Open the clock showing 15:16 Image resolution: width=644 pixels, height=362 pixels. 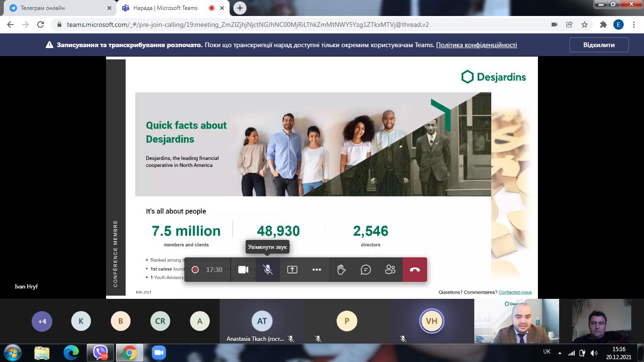pos(619,353)
